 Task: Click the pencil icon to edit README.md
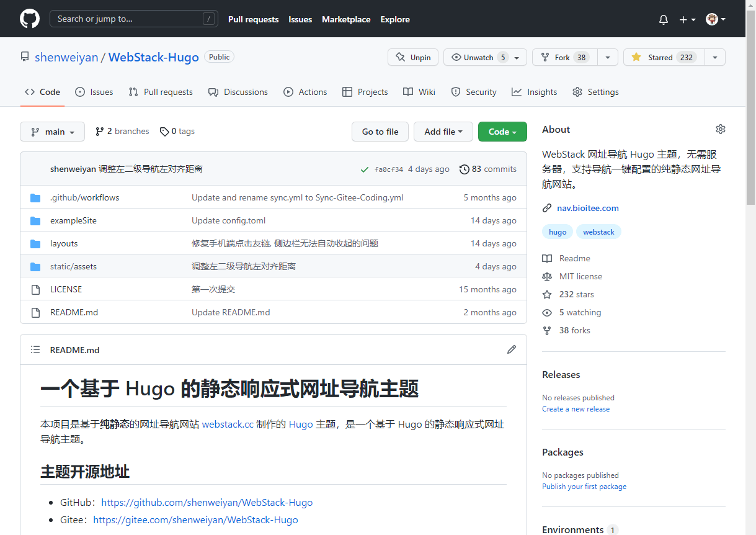tap(512, 349)
